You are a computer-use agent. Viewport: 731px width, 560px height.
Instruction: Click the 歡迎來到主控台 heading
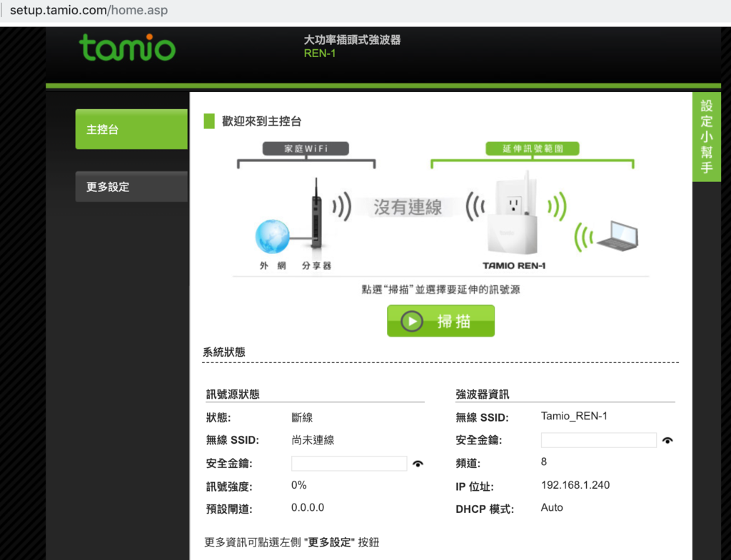pos(261,121)
